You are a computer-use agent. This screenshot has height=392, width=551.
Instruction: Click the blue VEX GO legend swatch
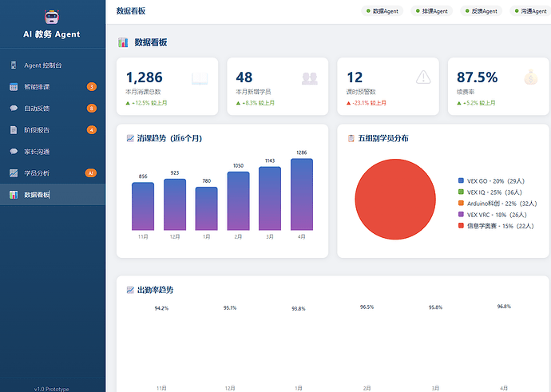tap(461, 180)
